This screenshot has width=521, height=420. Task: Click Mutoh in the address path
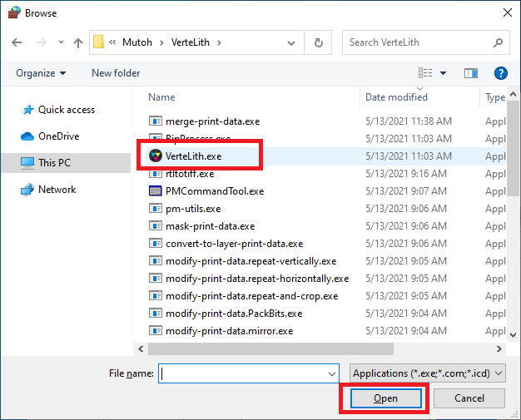click(137, 42)
